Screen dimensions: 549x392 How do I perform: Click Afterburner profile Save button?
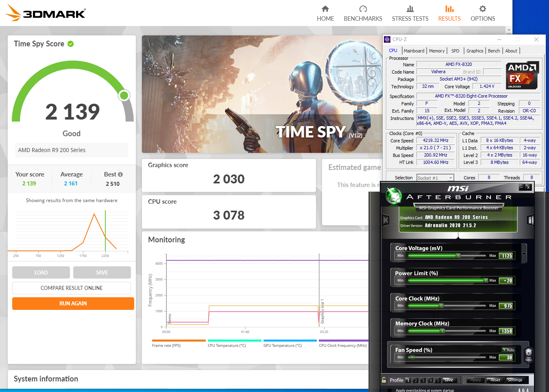449,380
